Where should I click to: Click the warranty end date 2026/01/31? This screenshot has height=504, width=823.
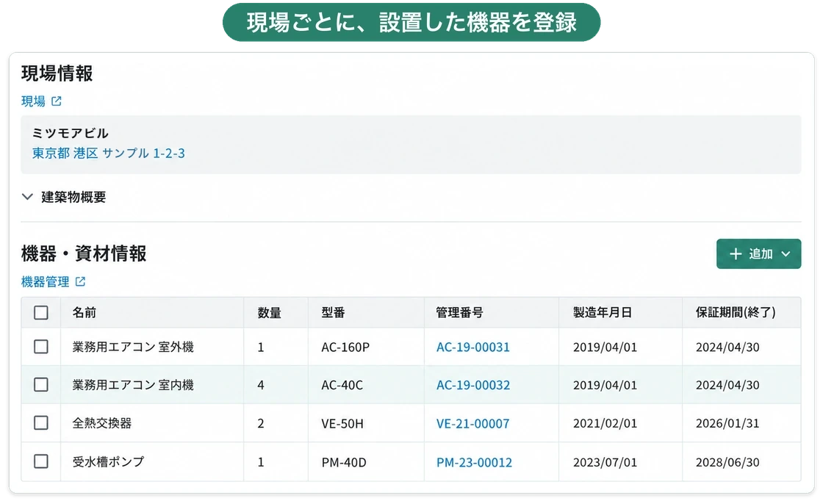point(727,423)
